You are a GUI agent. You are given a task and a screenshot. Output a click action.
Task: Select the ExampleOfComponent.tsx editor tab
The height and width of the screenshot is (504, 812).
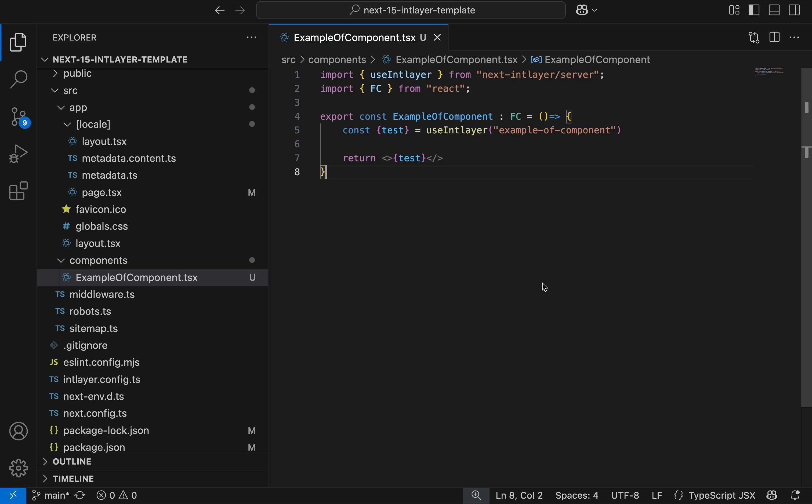(353, 37)
